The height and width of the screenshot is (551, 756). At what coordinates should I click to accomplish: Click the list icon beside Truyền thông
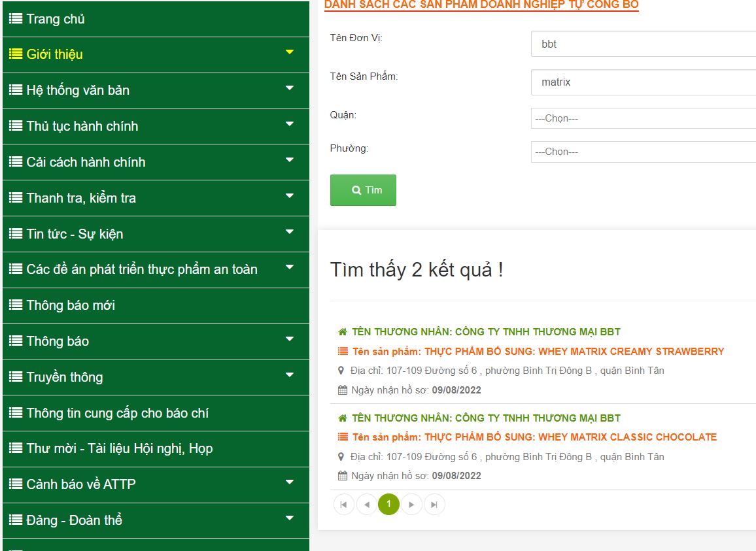pos(16,377)
